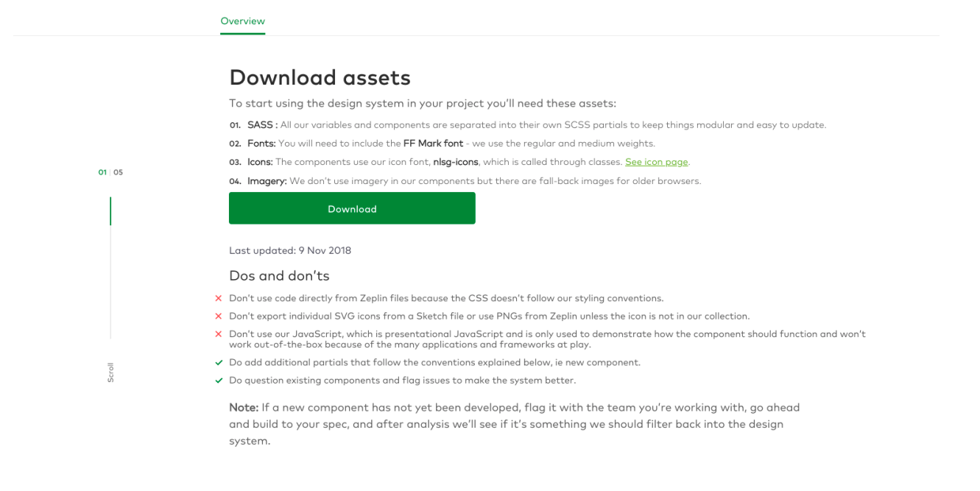
Task: Click the bold 'FF Mark font' text
Action: tap(434, 144)
